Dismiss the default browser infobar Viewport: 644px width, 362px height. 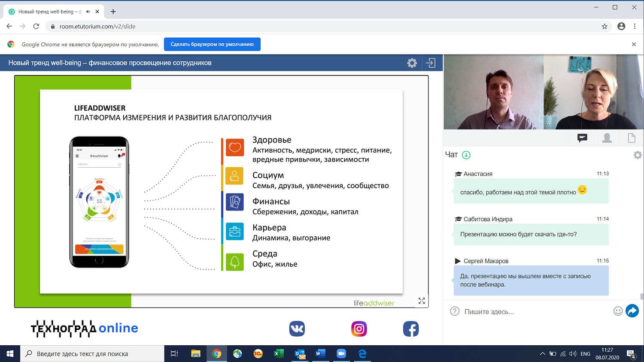(634, 44)
